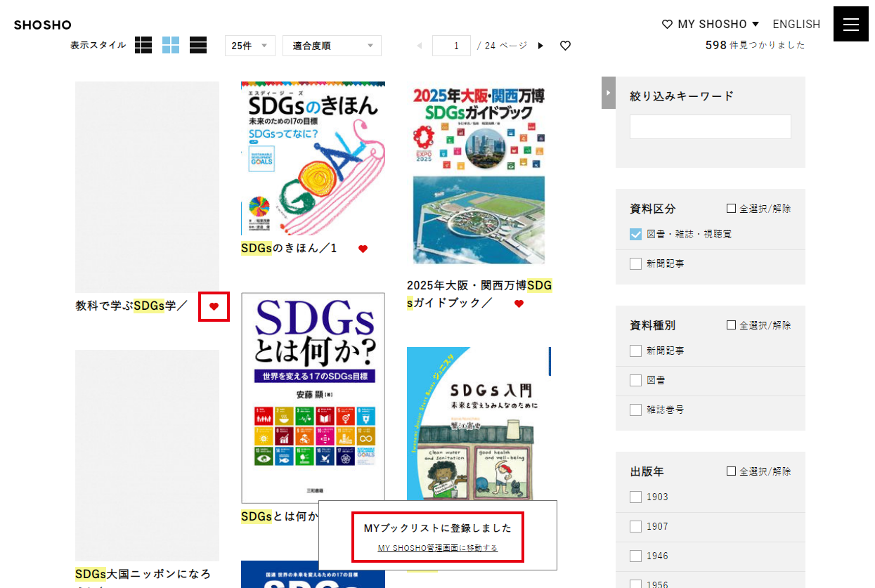Open placeholder cover of 教科で学ぶSDGs学

pyautogui.click(x=147, y=187)
